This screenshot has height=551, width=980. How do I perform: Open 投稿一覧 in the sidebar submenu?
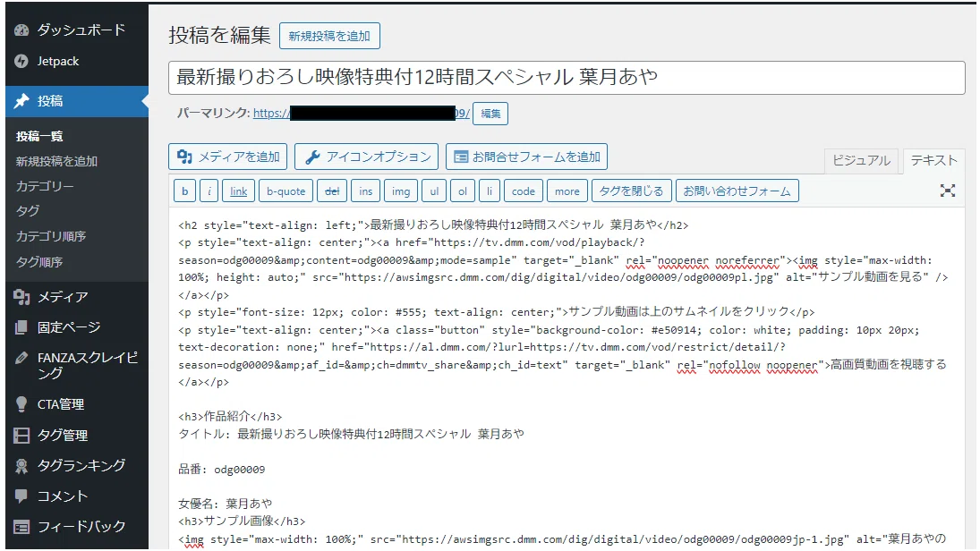[x=39, y=136]
